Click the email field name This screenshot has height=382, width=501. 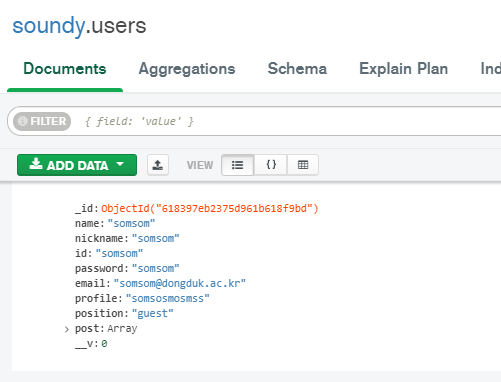[90, 284]
